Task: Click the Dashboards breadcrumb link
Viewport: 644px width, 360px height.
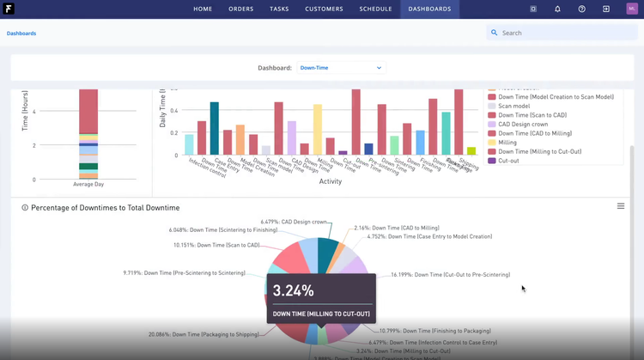Action: click(21, 34)
